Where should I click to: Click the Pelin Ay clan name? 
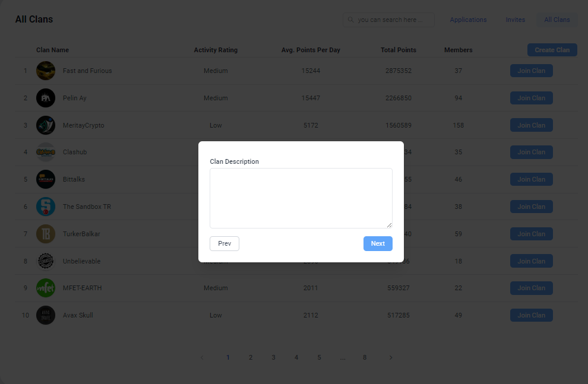click(x=75, y=98)
